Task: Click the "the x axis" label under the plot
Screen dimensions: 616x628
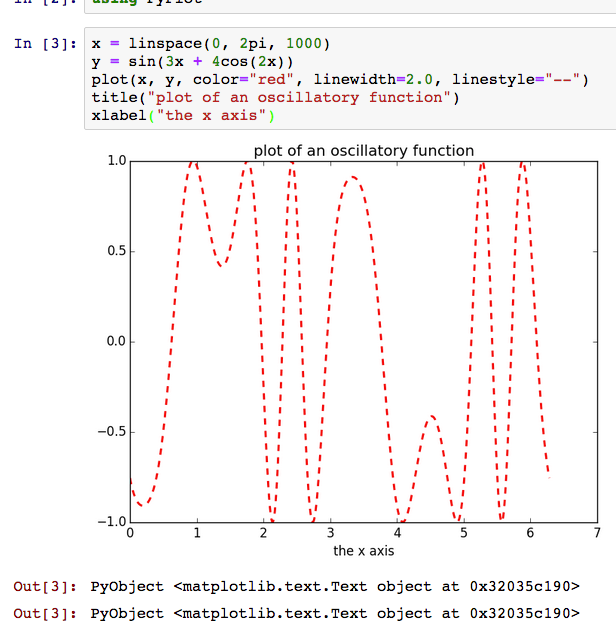Action: [364, 551]
